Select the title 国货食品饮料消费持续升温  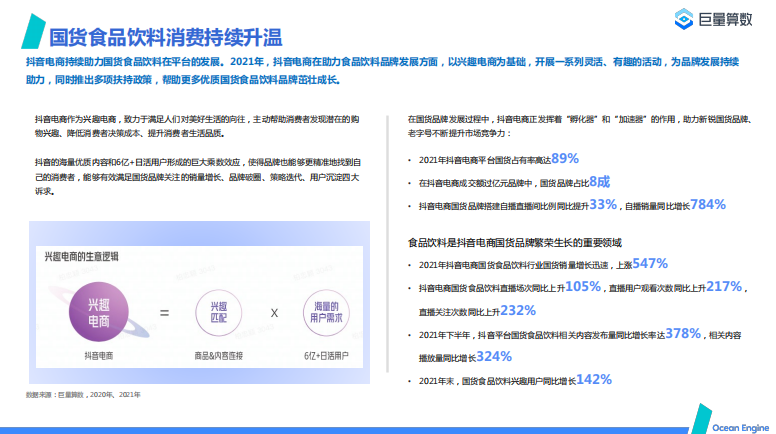165,38
